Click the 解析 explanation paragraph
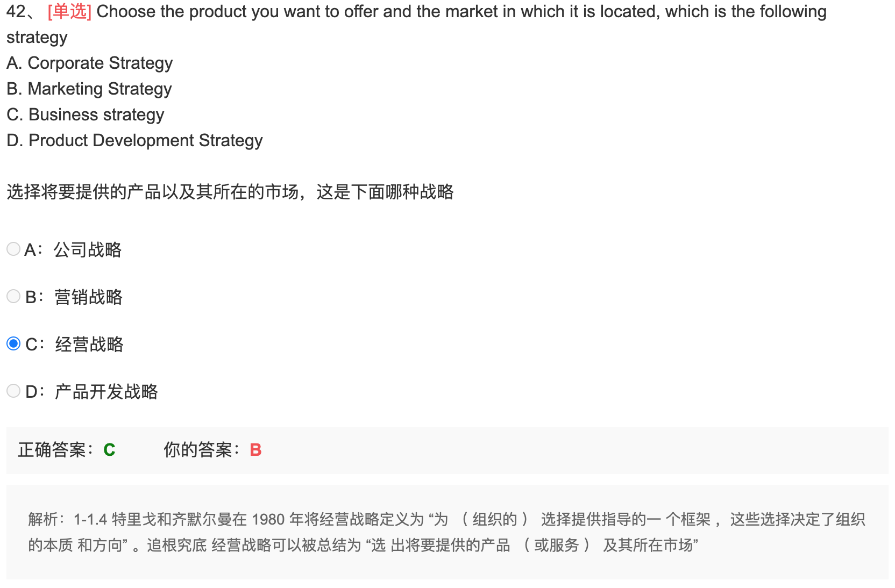The image size is (895, 588). point(447,532)
